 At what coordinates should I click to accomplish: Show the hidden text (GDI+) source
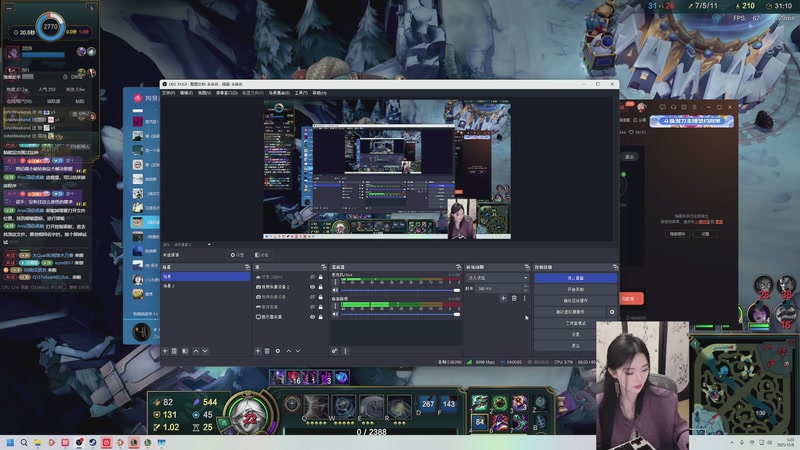click(x=312, y=277)
